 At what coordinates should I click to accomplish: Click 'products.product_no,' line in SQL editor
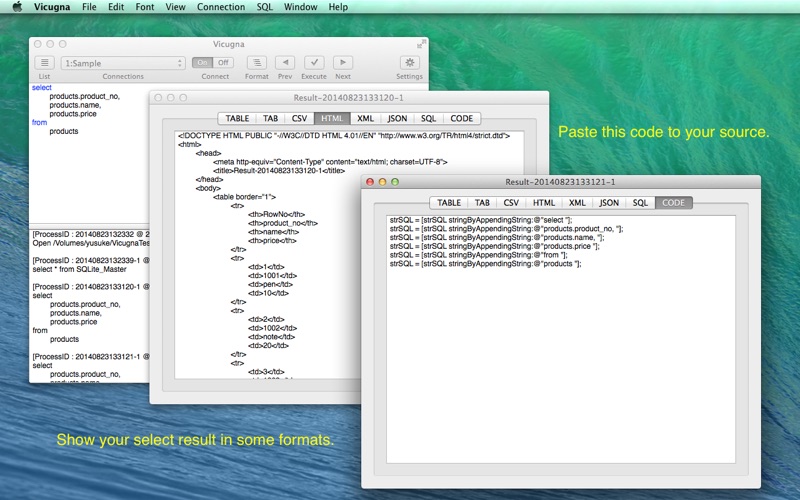point(85,96)
